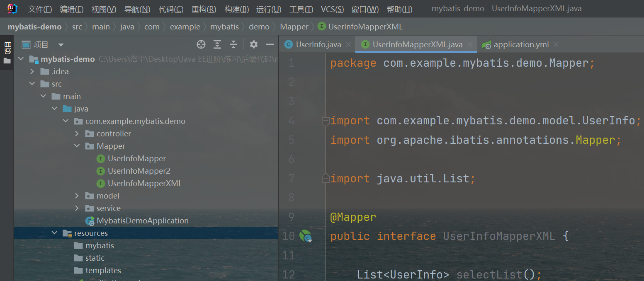
Task: Click the src breadcrumb
Action: click(x=77, y=27)
